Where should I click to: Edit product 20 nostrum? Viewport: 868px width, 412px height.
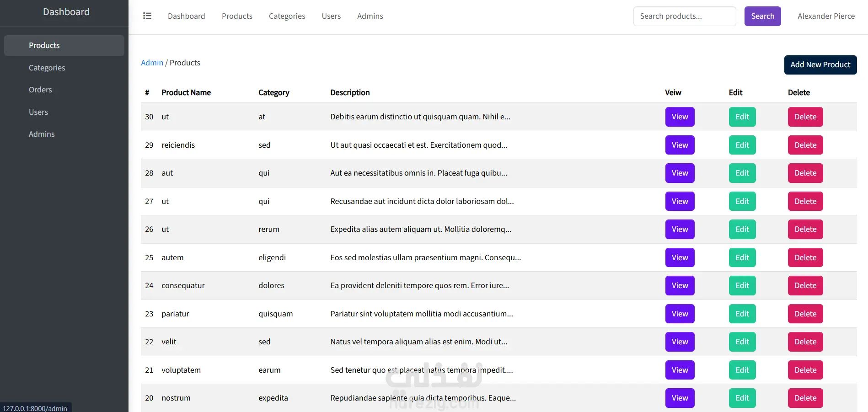[742, 398]
